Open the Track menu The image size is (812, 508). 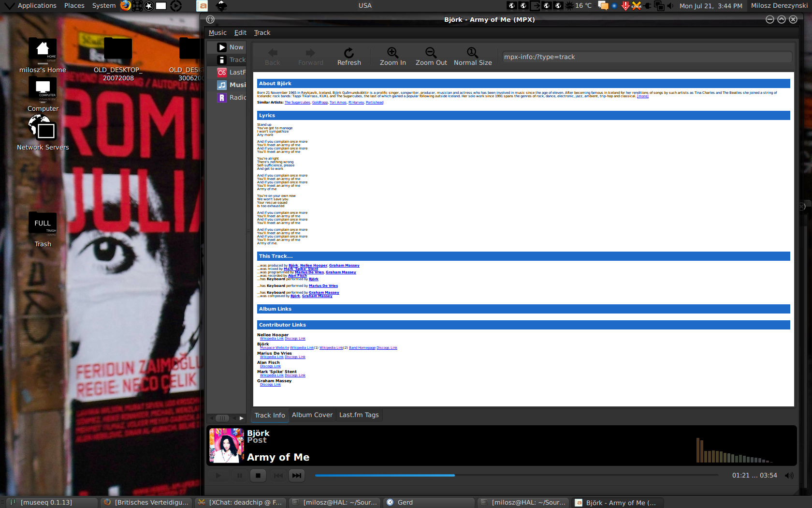(262, 32)
